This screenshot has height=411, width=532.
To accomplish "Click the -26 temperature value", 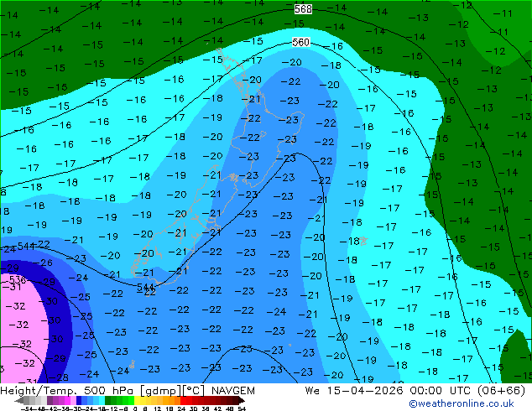I will tap(43, 263).
